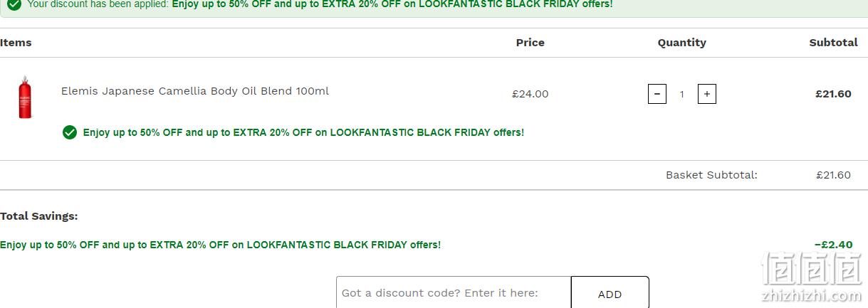This screenshot has height=308, width=868.
Task: Click the Price column header
Action: click(x=530, y=43)
